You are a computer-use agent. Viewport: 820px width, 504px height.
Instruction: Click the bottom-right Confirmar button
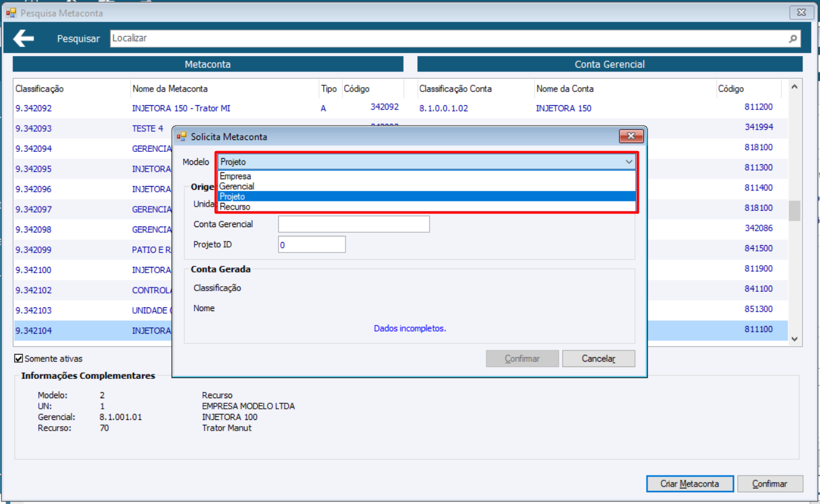point(770,483)
